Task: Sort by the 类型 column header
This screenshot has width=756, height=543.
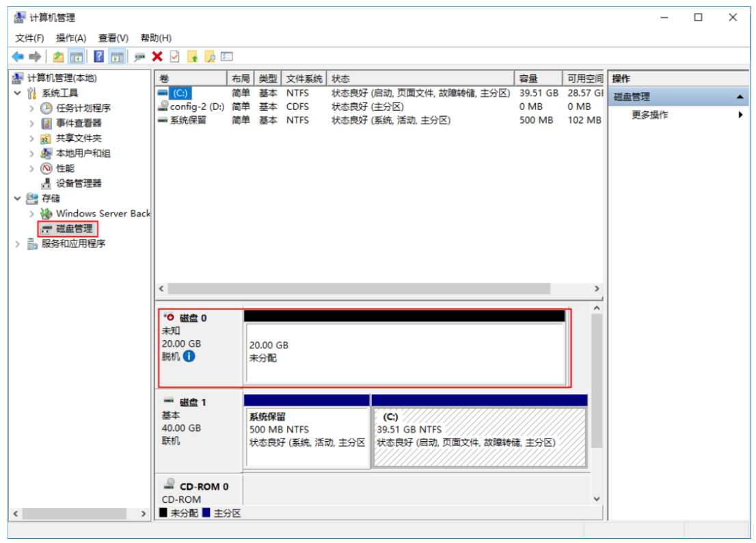Action: 268,79
